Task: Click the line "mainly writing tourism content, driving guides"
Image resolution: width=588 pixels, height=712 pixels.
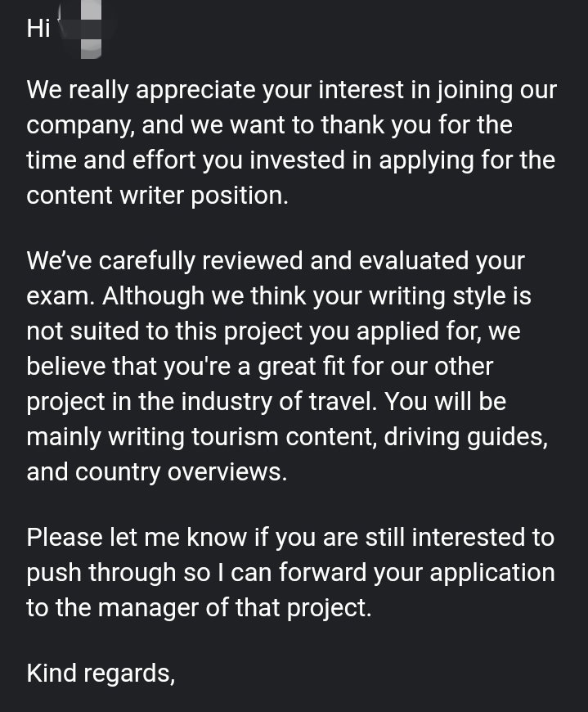Action: click(287, 437)
